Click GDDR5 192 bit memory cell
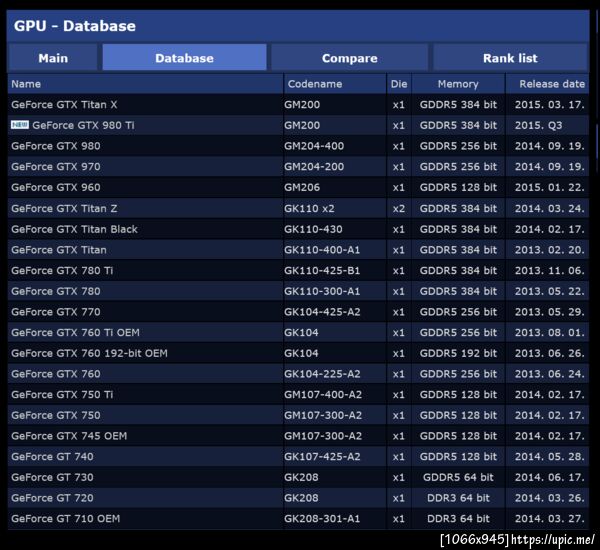Viewport: 600px width, 550px height. click(458, 353)
